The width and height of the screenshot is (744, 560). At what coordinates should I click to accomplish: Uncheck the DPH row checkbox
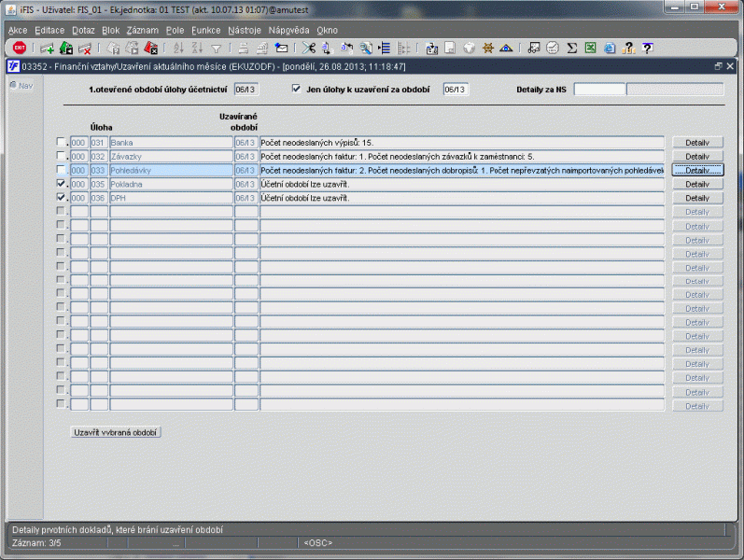click(x=61, y=197)
